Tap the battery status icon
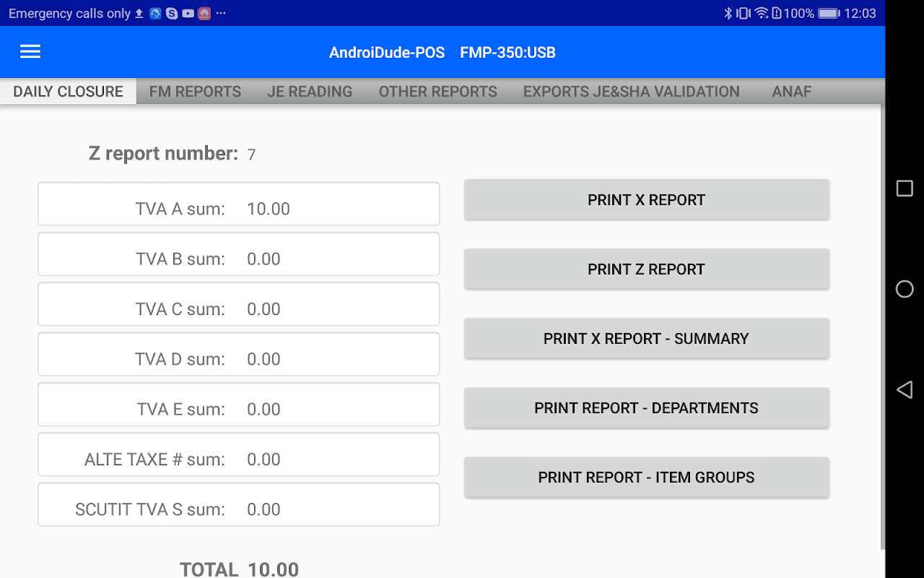The width and height of the screenshot is (924, 578). (829, 13)
